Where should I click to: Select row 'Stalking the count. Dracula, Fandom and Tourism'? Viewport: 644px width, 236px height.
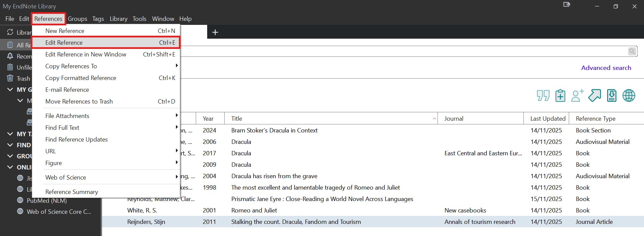coord(373,222)
